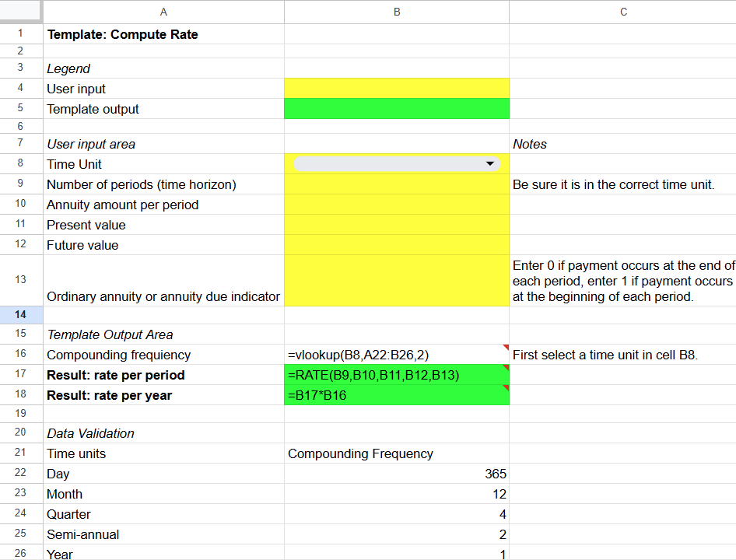Select row 14 header
Screen dimensions: 736x560
click(21, 315)
